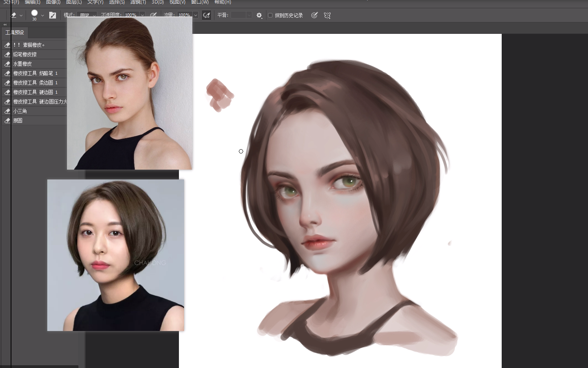588x368 pixels.
Task: Open the 帮助(H) menu
Action: pos(223,2)
